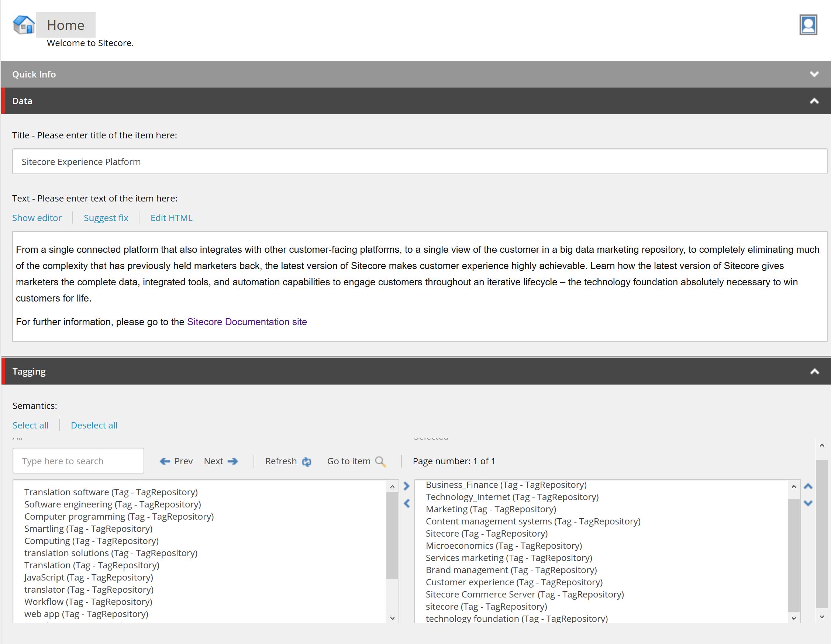This screenshot has height=644, width=831.
Task: Click the Prev page button
Action: pos(176,461)
